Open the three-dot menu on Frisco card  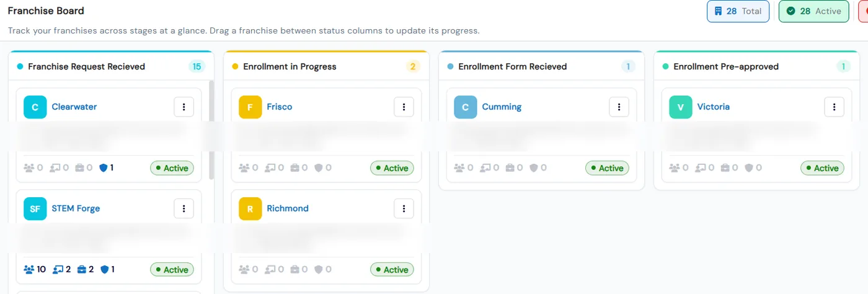coord(404,107)
